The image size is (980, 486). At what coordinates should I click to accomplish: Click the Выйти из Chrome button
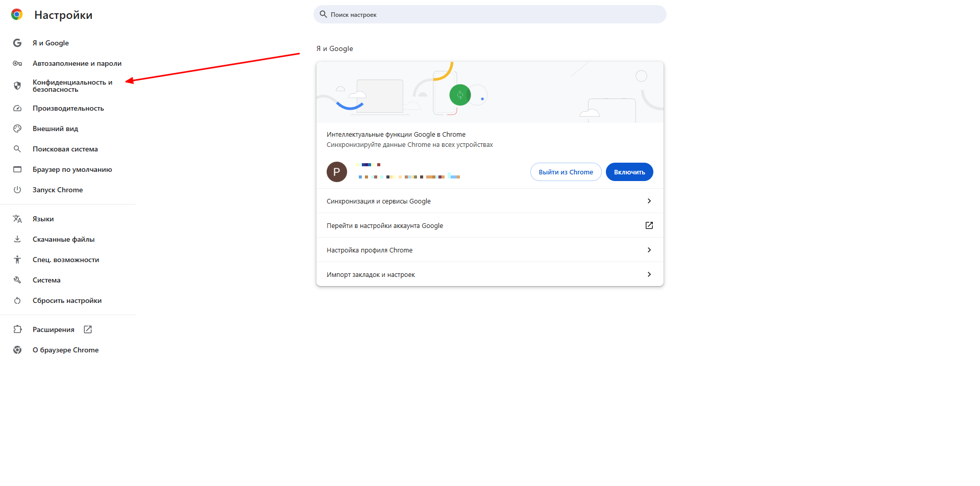[566, 172]
